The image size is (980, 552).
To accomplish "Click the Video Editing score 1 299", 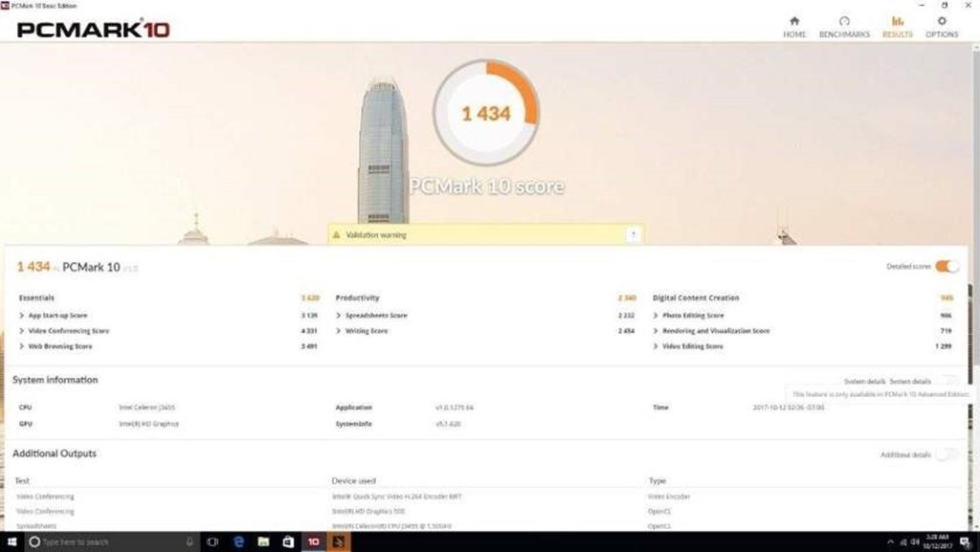I will (943, 346).
